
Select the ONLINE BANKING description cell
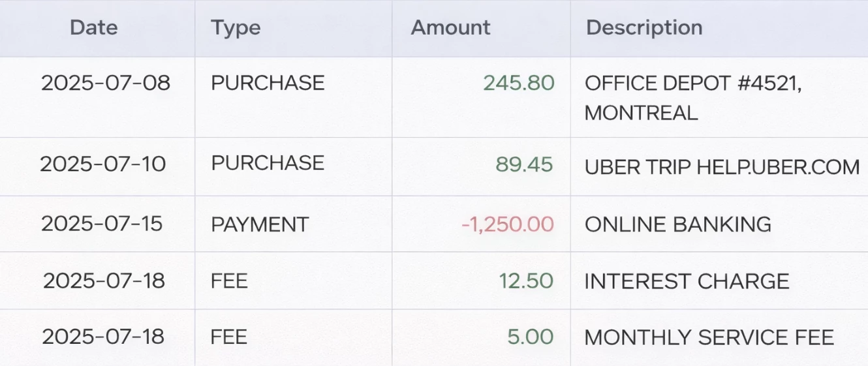(677, 224)
